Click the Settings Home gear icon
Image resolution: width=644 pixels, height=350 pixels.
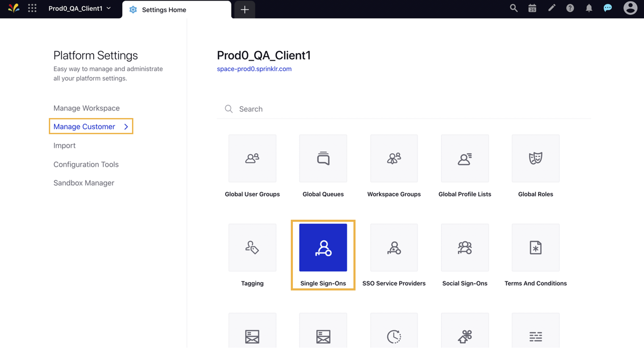(133, 10)
